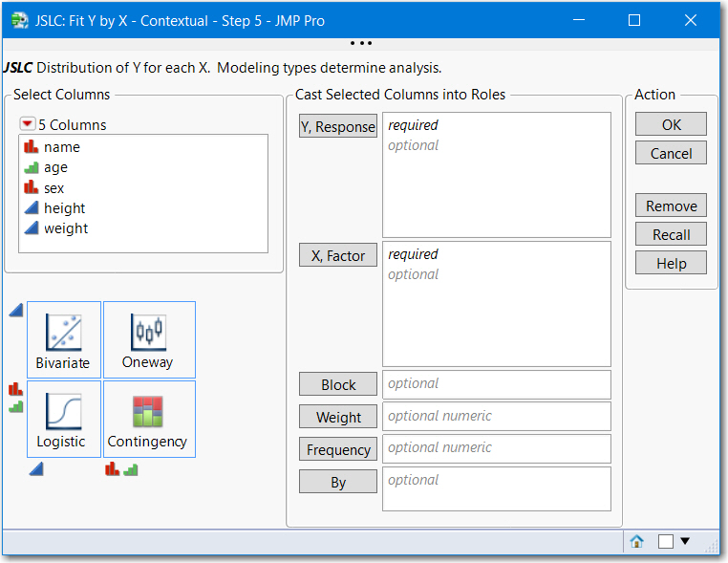
Task: Click the home window icon in the status bar
Action: coord(636,541)
